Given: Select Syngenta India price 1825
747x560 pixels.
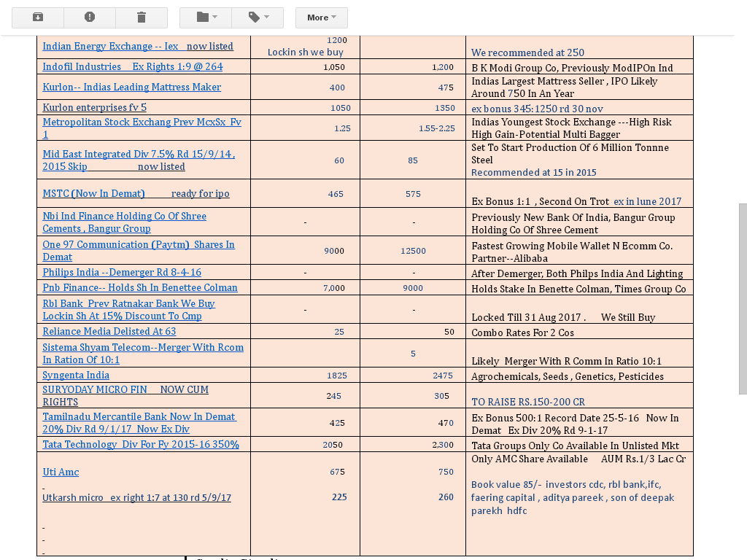Looking at the screenshot, I should point(337,376).
